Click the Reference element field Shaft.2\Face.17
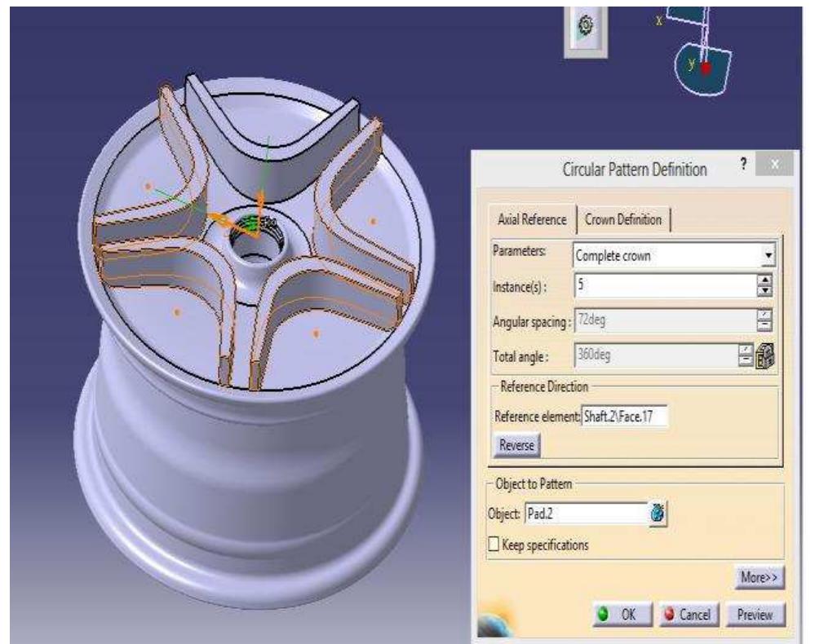 coord(624,417)
